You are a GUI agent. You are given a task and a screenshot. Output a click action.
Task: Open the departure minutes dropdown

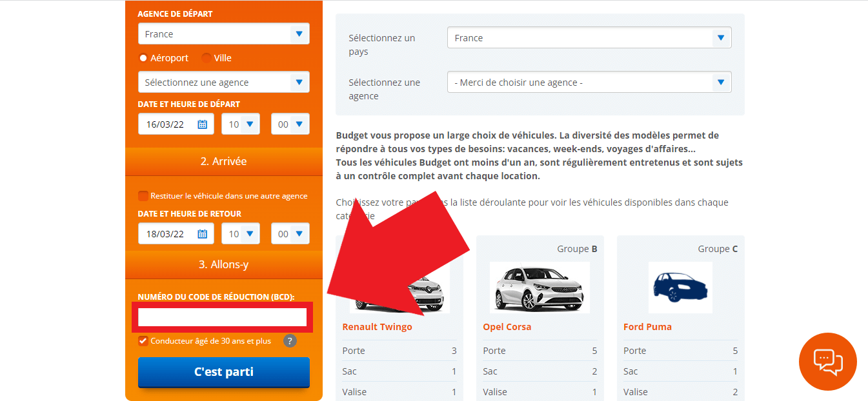click(290, 124)
